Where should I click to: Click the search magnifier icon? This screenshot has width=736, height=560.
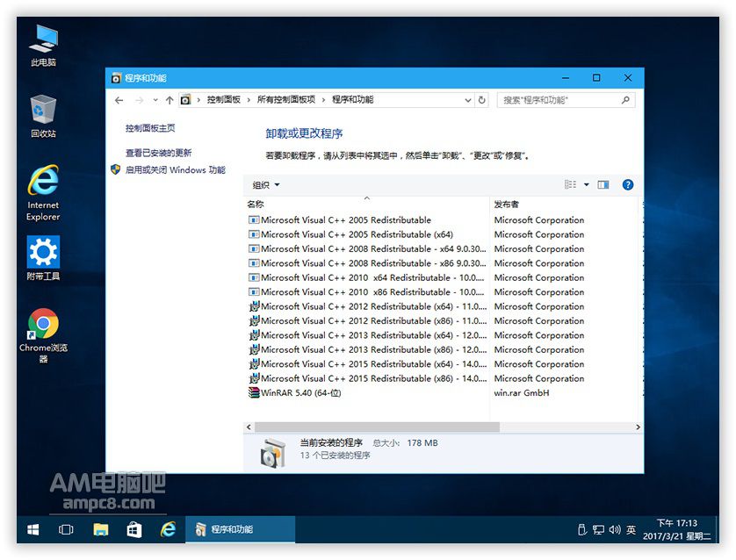click(x=625, y=100)
